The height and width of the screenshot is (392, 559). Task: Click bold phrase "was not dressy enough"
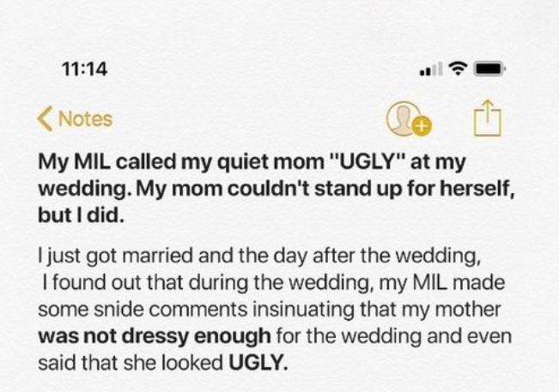point(155,337)
